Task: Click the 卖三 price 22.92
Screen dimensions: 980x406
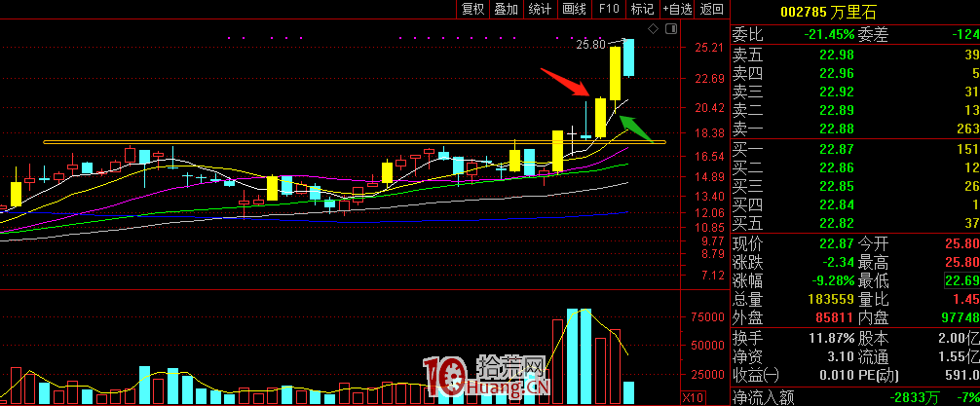Action: point(836,92)
